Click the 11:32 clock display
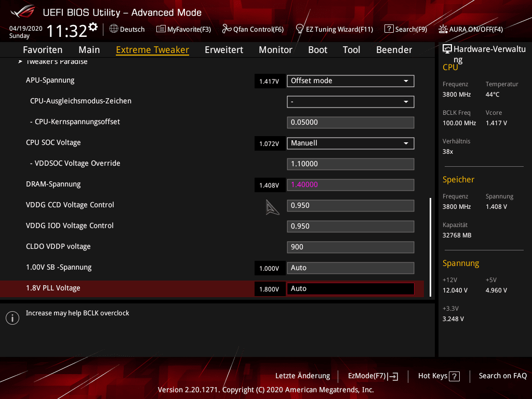Screen dimensions: 532x399 click(x=67, y=31)
